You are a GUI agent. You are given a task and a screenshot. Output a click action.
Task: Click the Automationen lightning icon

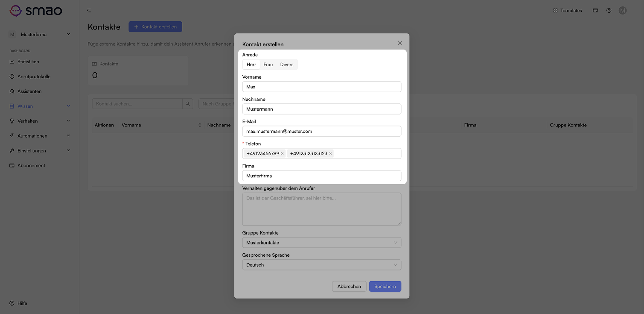pyautogui.click(x=12, y=136)
